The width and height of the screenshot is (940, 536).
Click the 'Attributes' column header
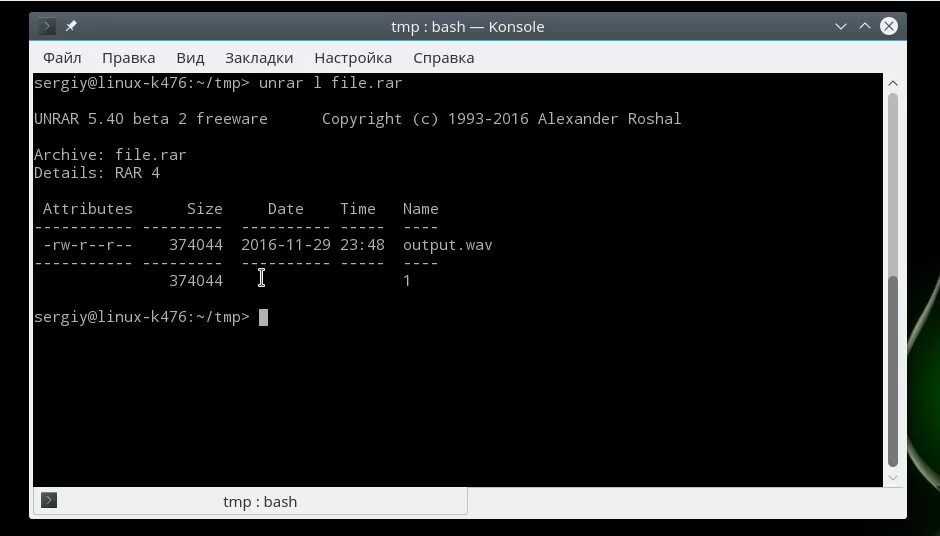coord(88,209)
